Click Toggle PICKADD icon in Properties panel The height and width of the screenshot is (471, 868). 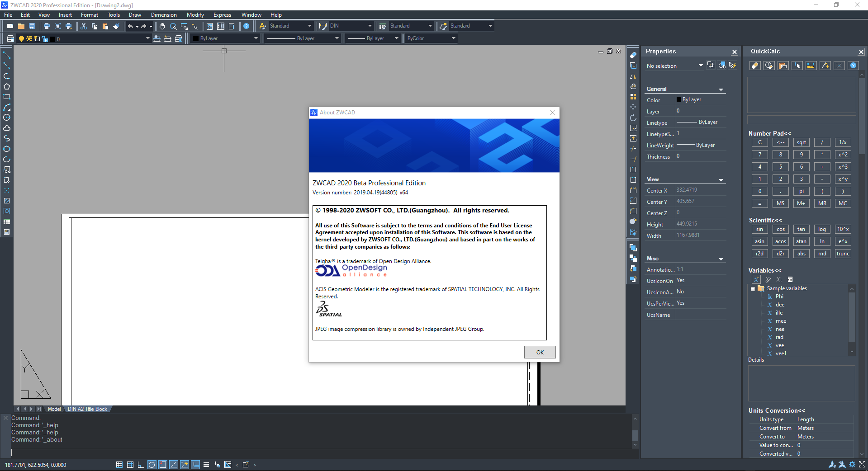pos(711,66)
